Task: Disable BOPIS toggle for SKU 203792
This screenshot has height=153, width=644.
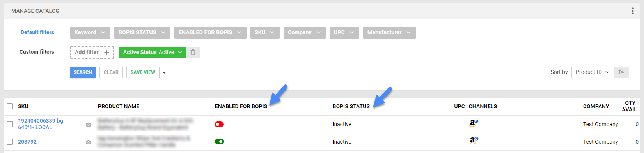Action: pyautogui.click(x=219, y=141)
